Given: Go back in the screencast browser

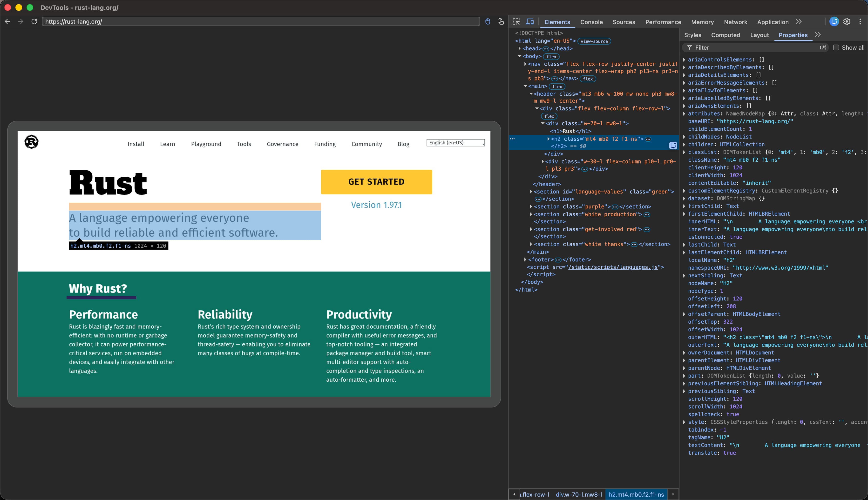Looking at the screenshot, I should point(7,21).
